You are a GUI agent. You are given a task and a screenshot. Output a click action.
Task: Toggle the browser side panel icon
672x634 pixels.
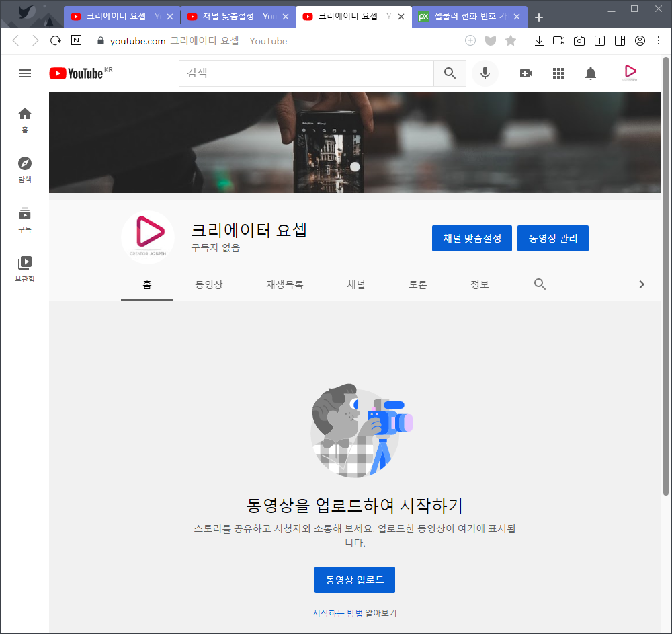click(620, 41)
